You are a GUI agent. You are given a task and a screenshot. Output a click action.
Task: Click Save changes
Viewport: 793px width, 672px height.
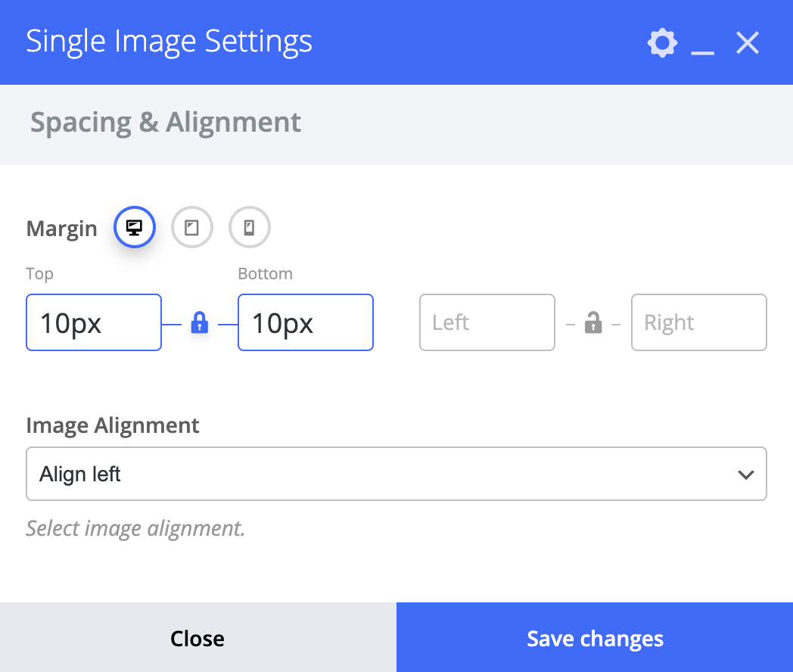(595, 638)
